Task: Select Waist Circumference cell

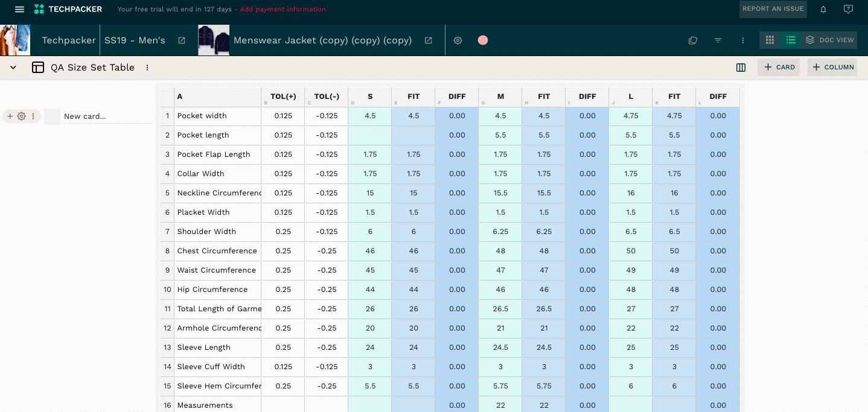Action: click(x=217, y=270)
